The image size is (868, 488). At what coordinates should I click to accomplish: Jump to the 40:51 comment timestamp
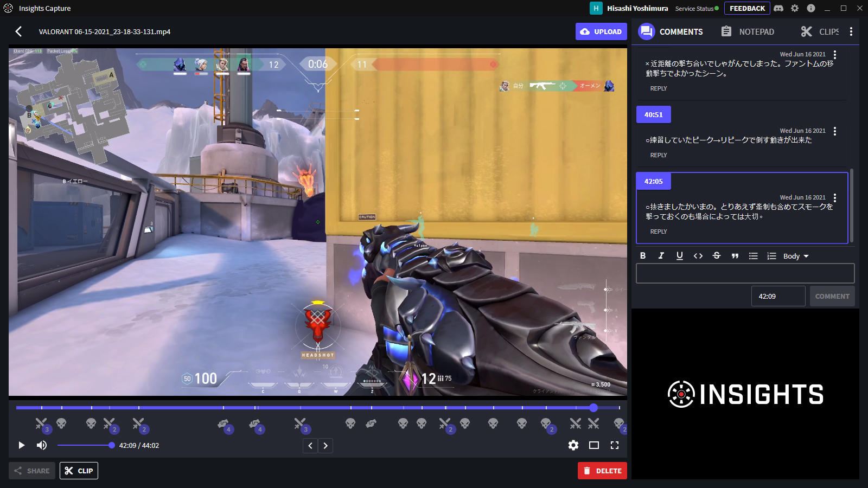653,114
